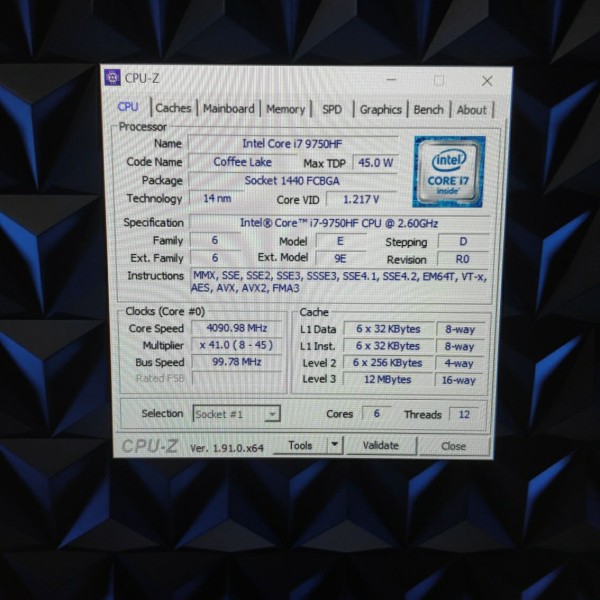This screenshot has height=600, width=600.
Task: Select the CPU tab
Action: click(x=128, y=107)
